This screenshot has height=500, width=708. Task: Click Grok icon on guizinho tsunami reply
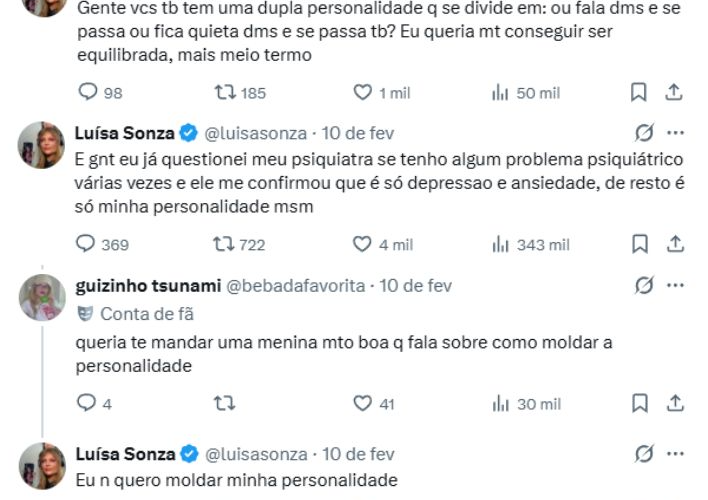click(645, 286)
